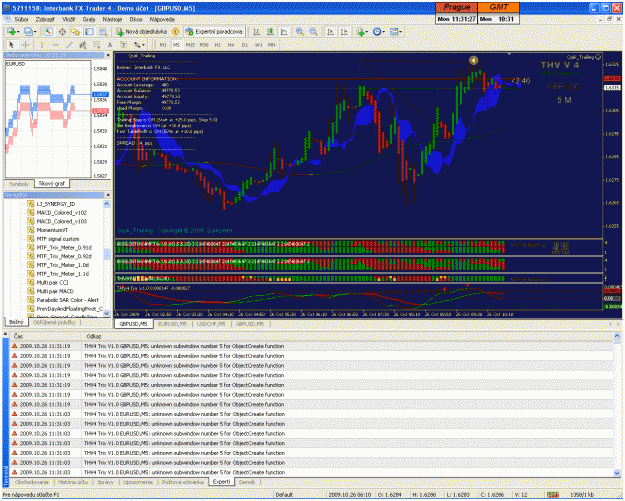Open the new chart icon in toolbar
Screen dimensions: 625x501
point(11,31)
